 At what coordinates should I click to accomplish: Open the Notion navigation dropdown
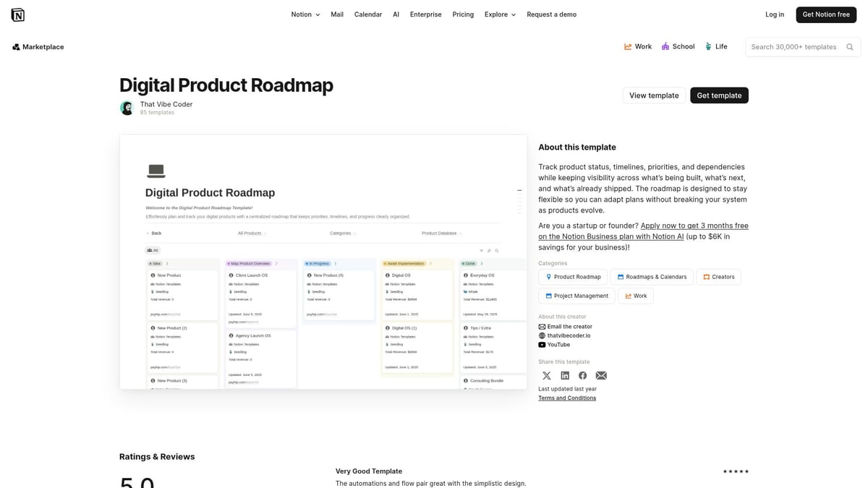[x=304, y=14]
